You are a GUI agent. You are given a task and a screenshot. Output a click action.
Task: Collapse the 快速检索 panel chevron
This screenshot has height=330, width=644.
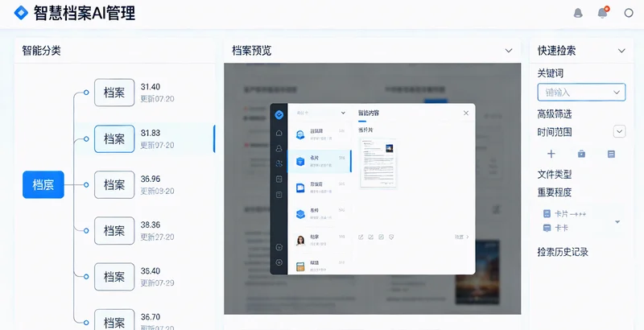coord(621,51)
